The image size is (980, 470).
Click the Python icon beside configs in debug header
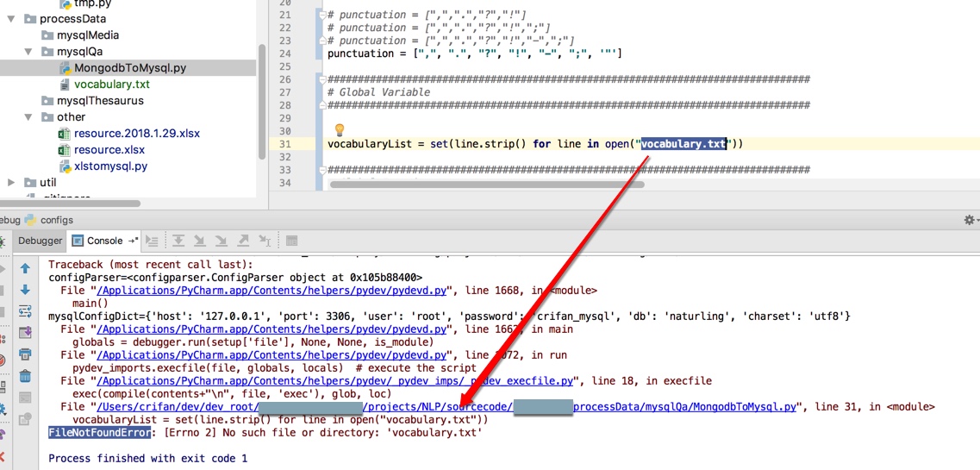pyautogui.click(x=30, y=220)
